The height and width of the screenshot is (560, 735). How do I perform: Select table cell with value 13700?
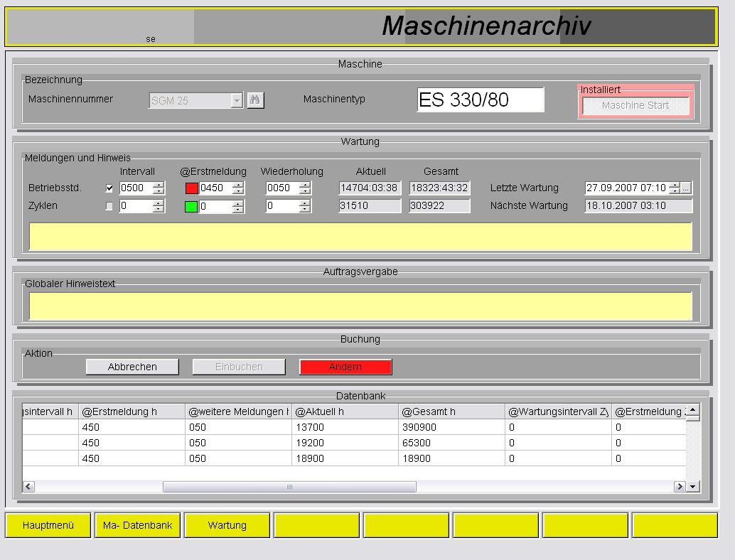click(x=345, y=427)
